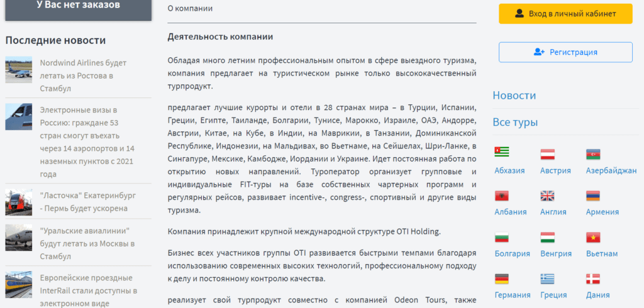Click the Ласточка red train thumbnail
644x308 pixels.
(x=18, y=202)
